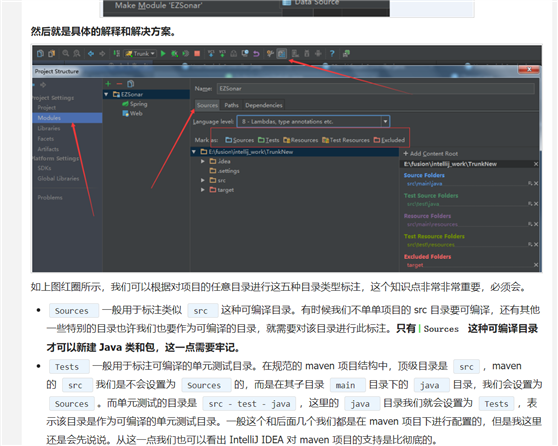Expand the .idea folder node
558x446 pixels.
point(203,162)
